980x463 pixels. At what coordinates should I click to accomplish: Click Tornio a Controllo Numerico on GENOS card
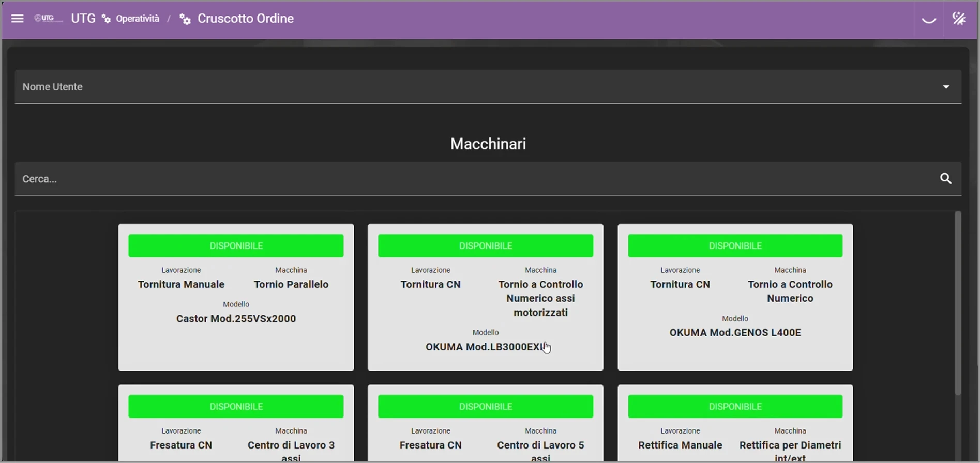[790, 291]
